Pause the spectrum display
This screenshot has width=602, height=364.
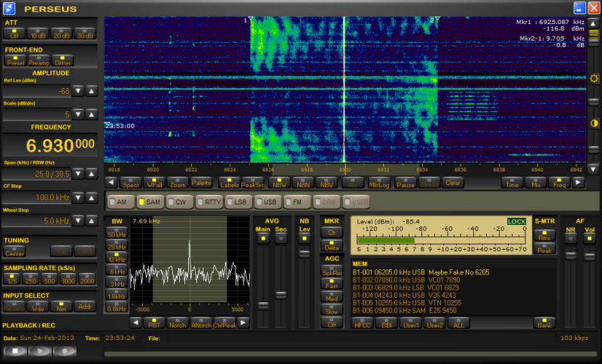click(406, 183)
